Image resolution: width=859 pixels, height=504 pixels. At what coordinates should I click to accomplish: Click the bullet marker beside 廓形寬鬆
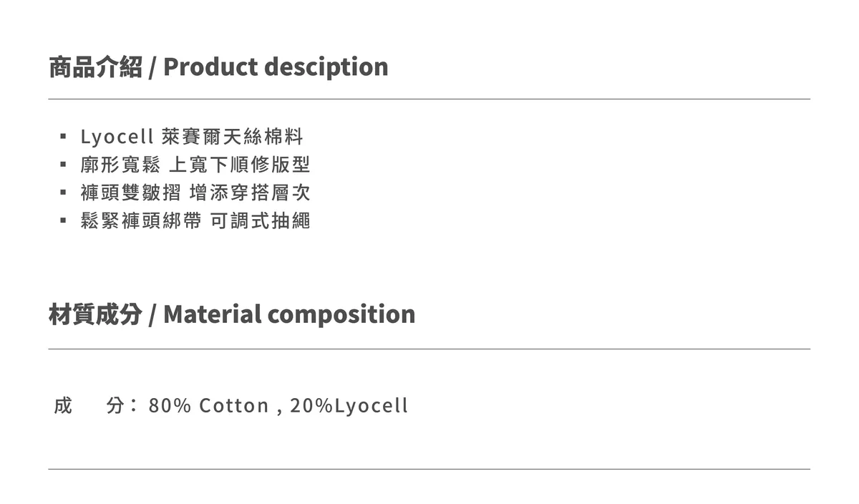[63, 165]
